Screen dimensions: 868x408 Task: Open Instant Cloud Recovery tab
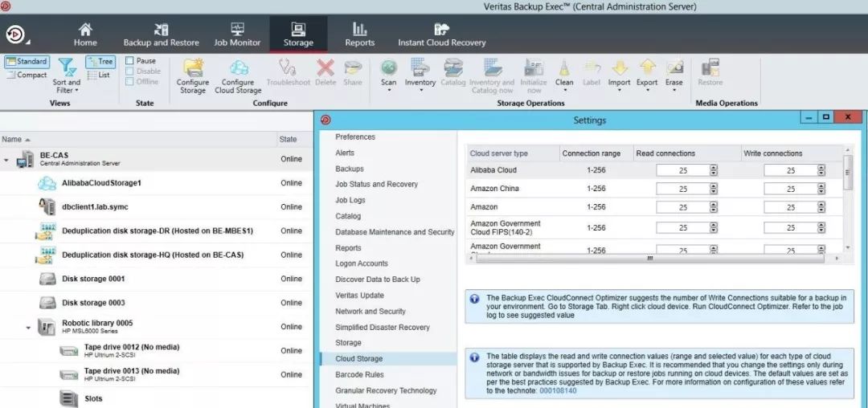click(x=442, y=35)
